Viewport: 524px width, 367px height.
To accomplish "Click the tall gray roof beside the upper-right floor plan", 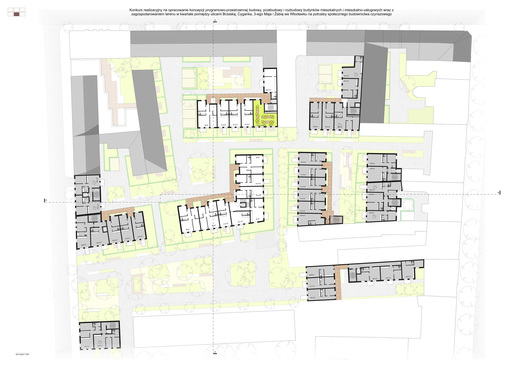I will click(373, 83).
